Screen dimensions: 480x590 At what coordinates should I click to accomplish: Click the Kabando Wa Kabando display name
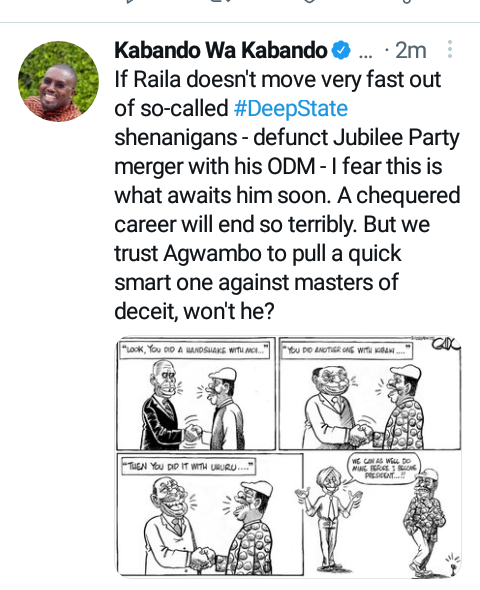(x=220, y=50)
